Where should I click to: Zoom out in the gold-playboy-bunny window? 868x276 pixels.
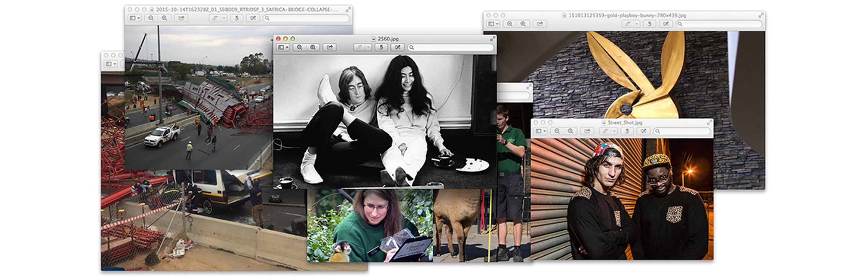coord(510,24)
